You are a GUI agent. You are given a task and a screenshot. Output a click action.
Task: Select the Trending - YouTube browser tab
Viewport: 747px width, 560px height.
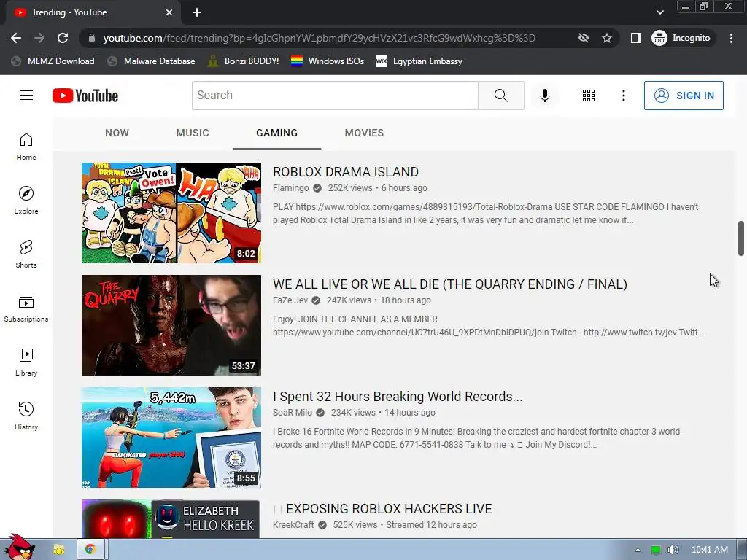[x=93, y=12]
